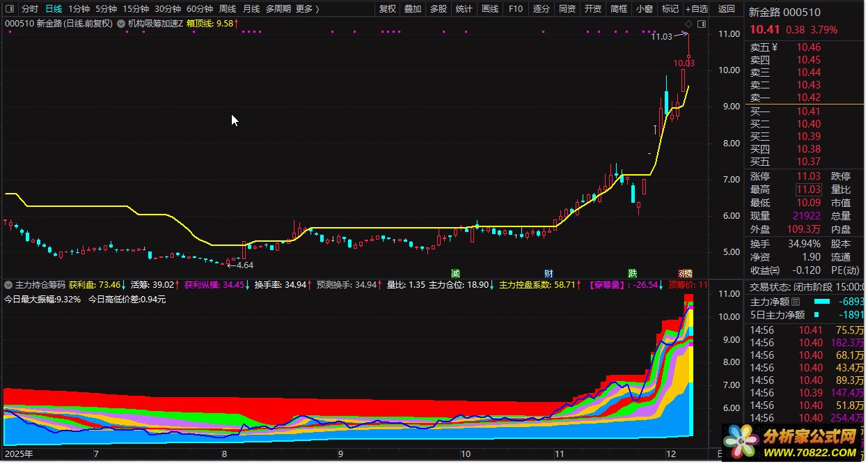This screenshot has height=464, width=868.
Task: Expand the 主力持仓筹码 indicator dropdown
Action: click(8, 285)
